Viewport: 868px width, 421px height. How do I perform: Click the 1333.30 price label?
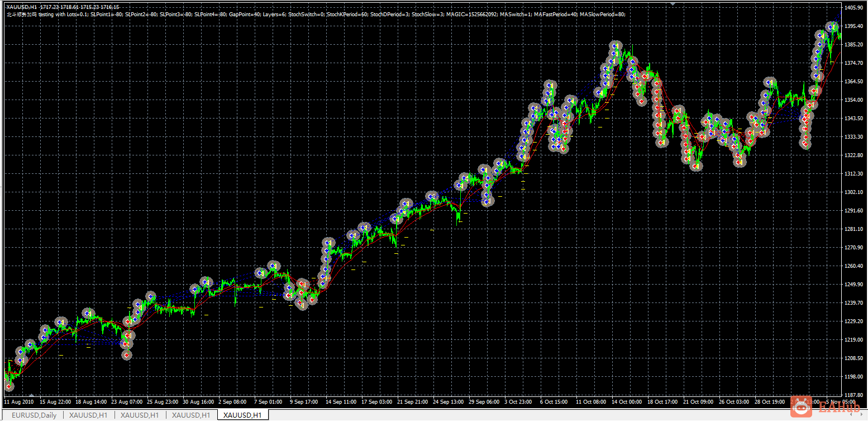click(855, 137)
